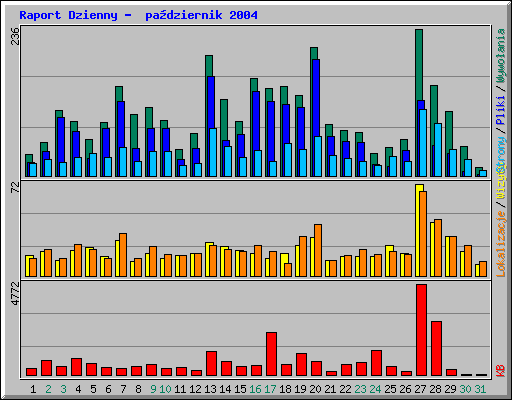Click the yellow 'Wizyty' legend label
Viewport: 512px width, 400px height.
[x=501, y=183]
